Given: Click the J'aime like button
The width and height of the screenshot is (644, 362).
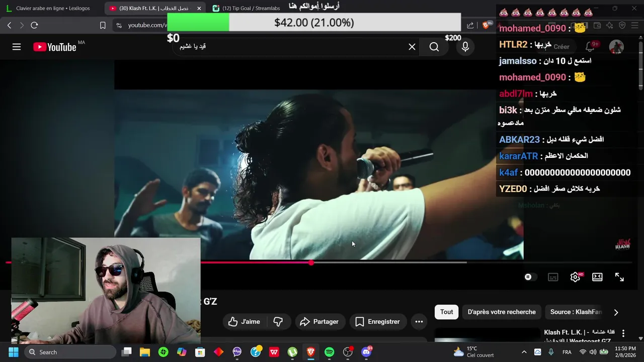Looking at the screenshot, I should pyautogui.click(x=245, y=322).
